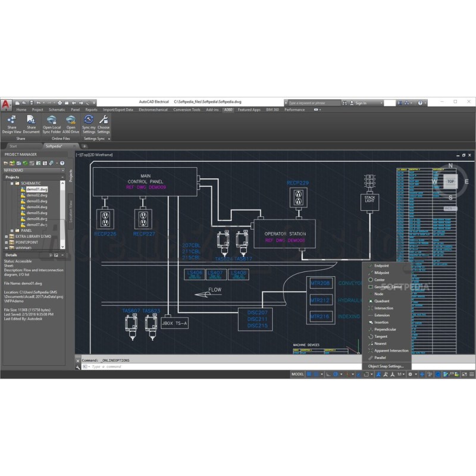476x476 pixels.
Task: Click the Share Design View button
Action: tap(11, 124)
